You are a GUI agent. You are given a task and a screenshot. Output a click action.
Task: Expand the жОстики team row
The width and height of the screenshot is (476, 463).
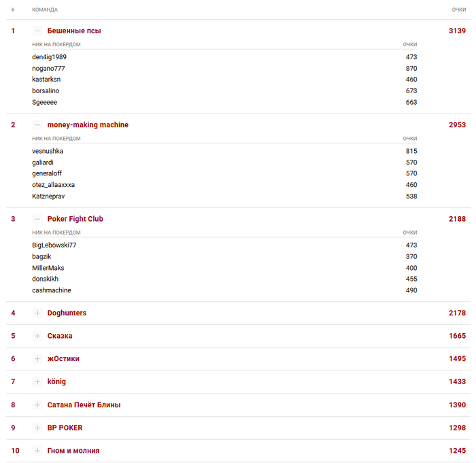[37, 359]
